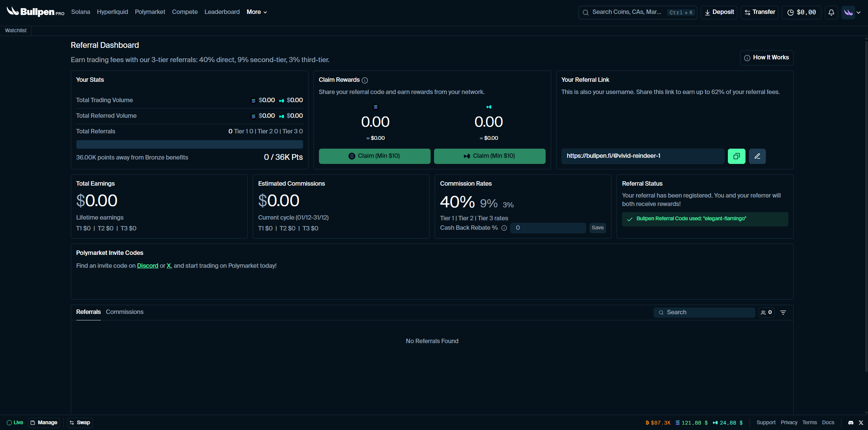Click the Bronze benefits progress bar

(189, 145)
